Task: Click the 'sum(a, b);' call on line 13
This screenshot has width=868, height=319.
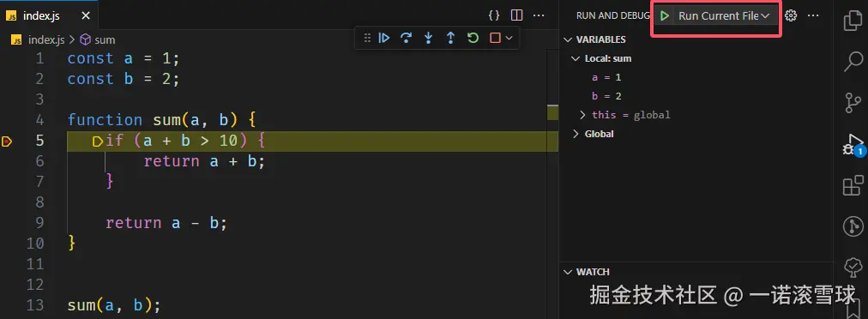Action: [114, 304]
